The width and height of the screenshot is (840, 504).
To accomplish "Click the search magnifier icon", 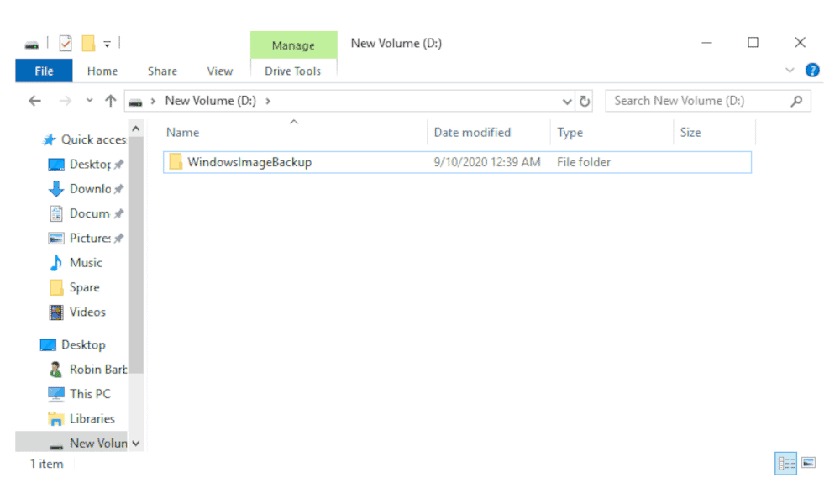I will (796, 101).
